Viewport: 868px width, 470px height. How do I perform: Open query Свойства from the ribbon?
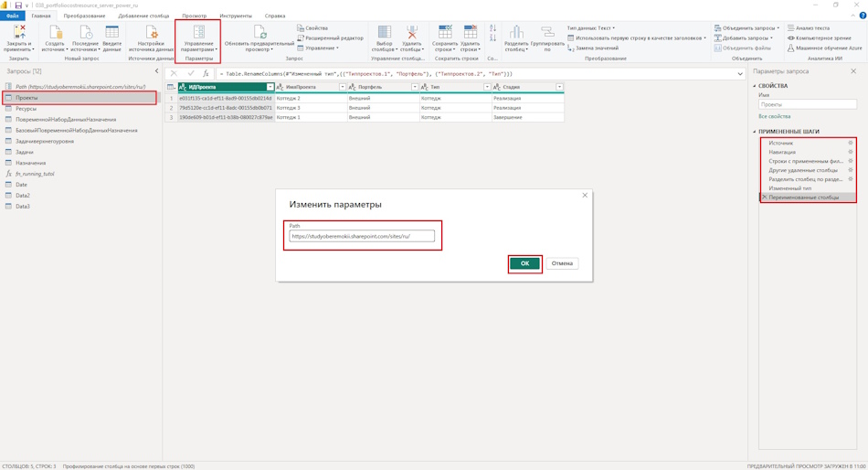pos(312,27)
